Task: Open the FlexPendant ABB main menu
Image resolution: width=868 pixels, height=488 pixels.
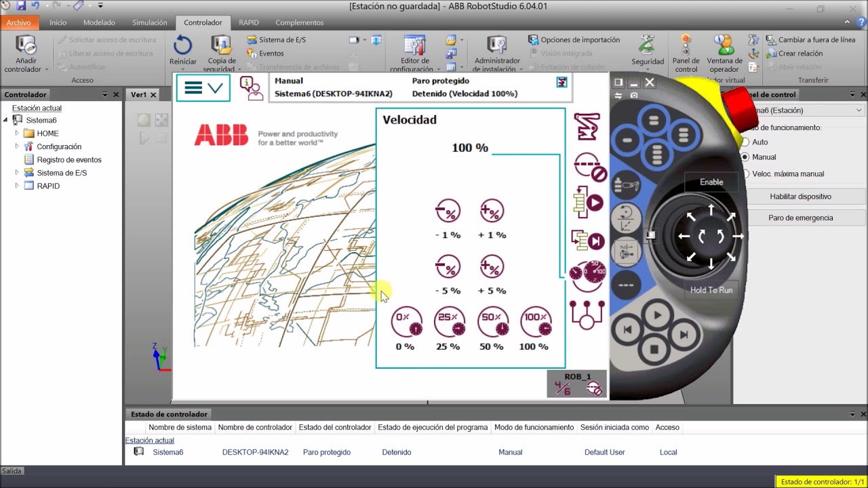Action: [x=203, y=88]
